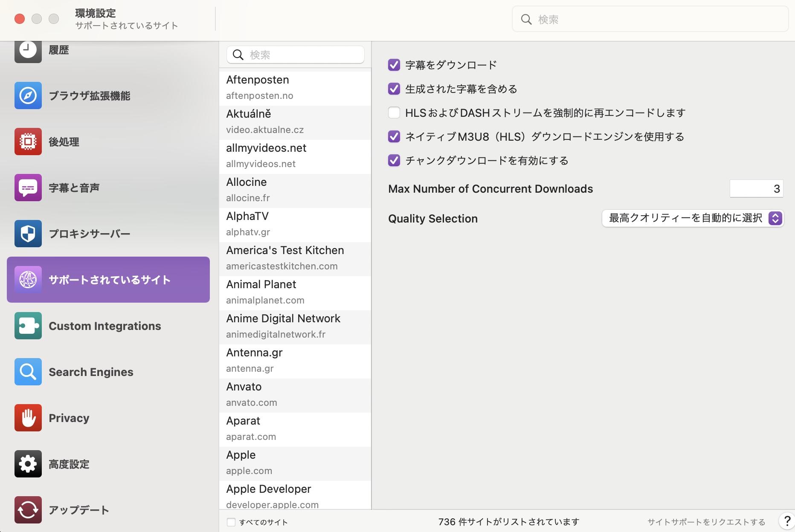Select Aftenposten in the site list
795x532 pixels.
pyautogui.click(x=295, y=89)
